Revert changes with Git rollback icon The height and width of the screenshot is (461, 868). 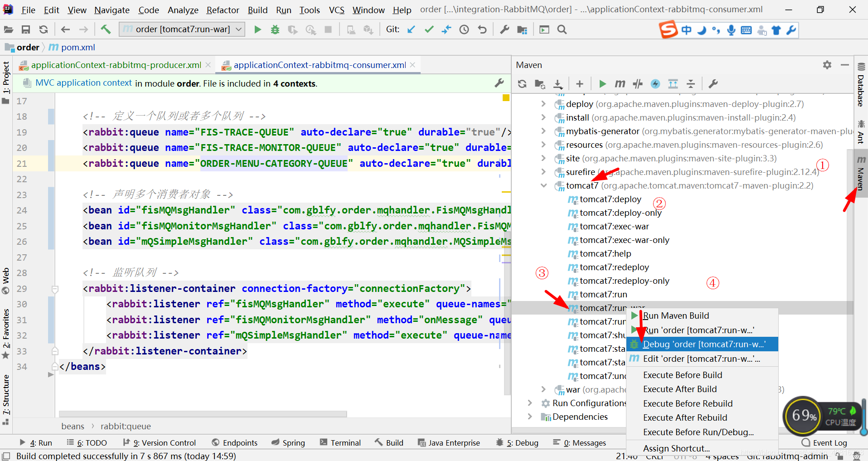tap(482, 29)
